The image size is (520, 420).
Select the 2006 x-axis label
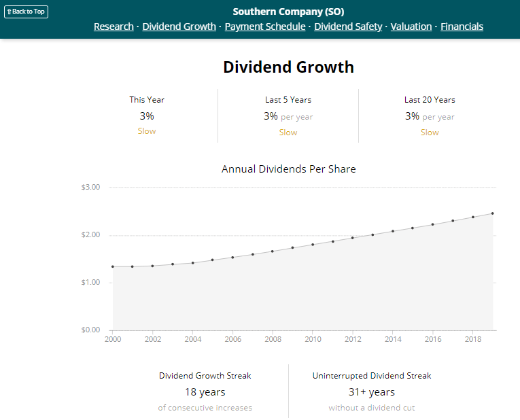point(232,339)
